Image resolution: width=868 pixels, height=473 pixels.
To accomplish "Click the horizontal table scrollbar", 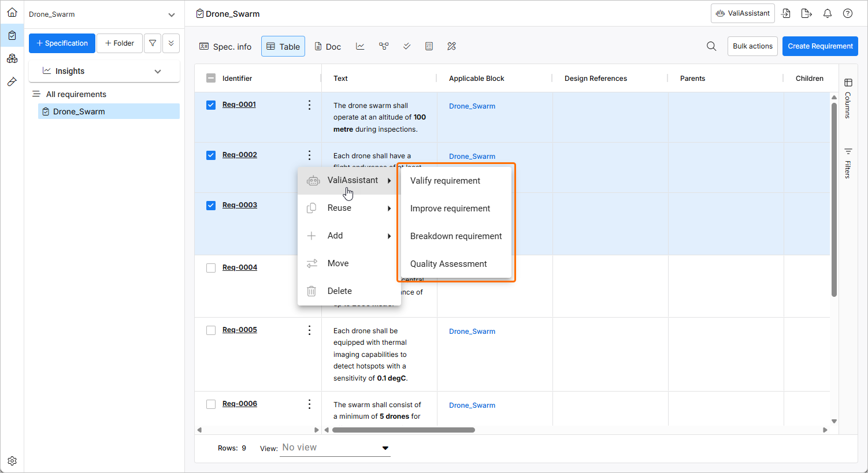I will click(403, 430).
